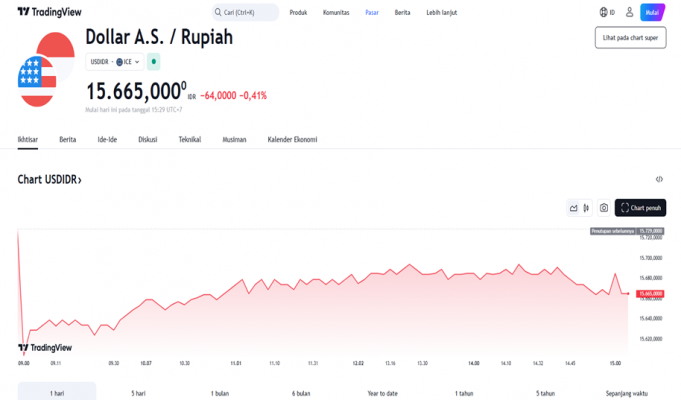Select the 5 hari time range
The width and height of the screenshot is (681, 400).
pyautogui.click(x=139, y=393)
